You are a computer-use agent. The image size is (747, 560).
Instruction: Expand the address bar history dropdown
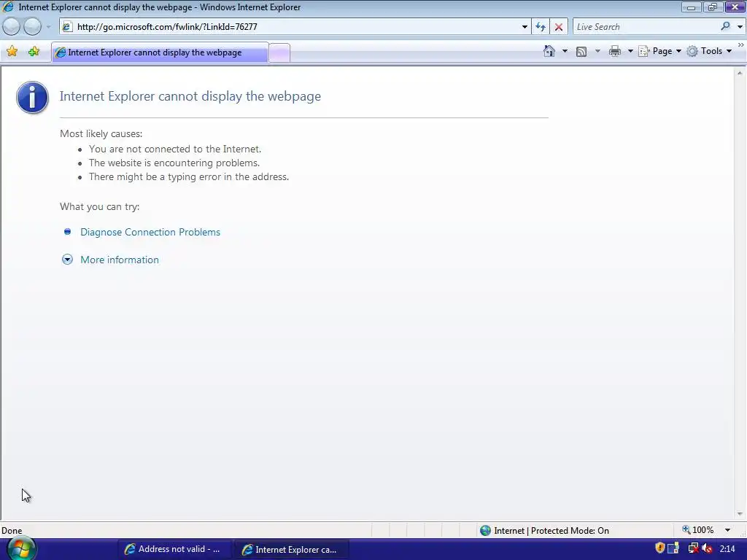point(525,27)
